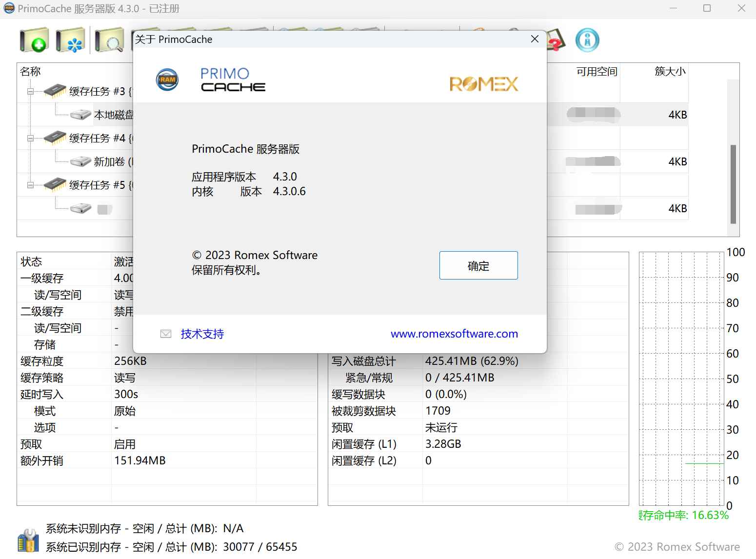This screenshot has height=559, width=756.
Task: Click the memory chip icon of 缓存任务 #4
Action: pyautogui.click(x=55, y=138)
